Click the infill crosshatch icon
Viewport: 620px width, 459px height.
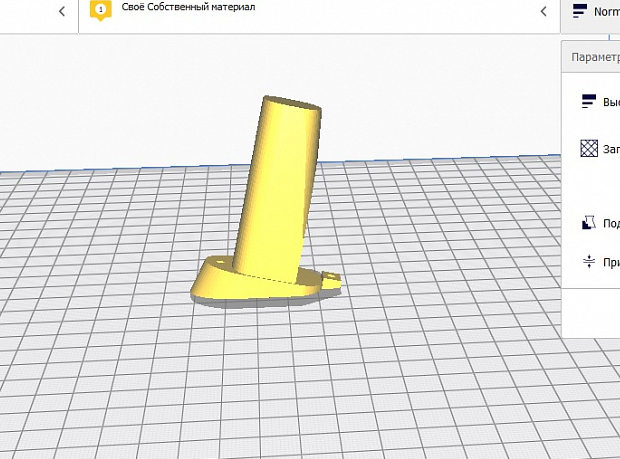pos(589,148)
